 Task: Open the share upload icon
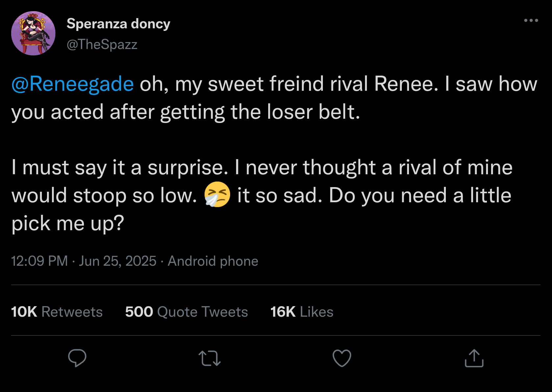click(474, 358)
